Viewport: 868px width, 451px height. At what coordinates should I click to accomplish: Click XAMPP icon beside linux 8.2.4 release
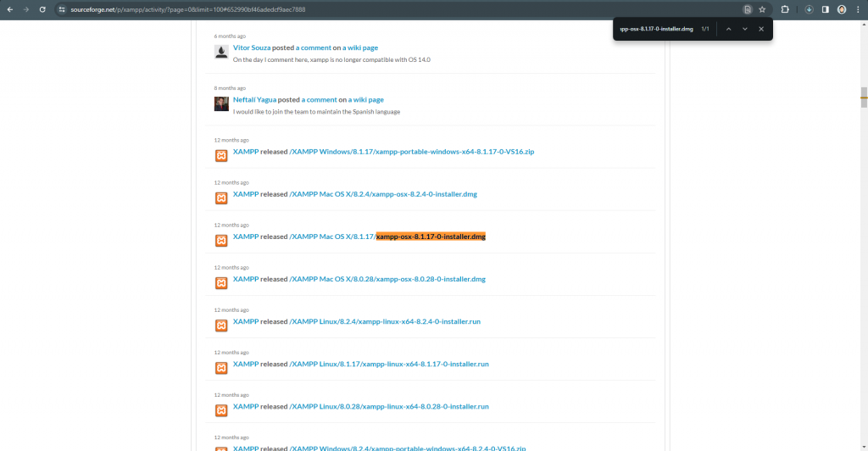tap(221, 326)
